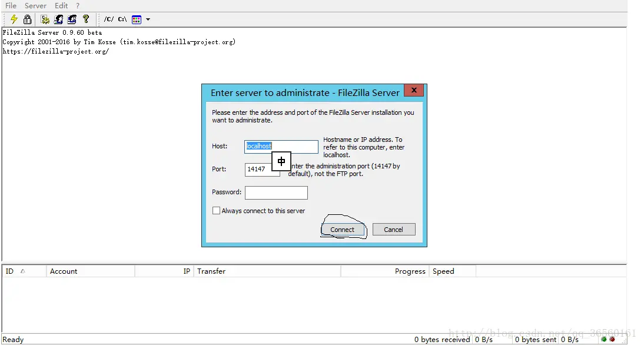Click '0 bytes received' in status bar
This screenshot has height=345, width=644.
[442, 340]
